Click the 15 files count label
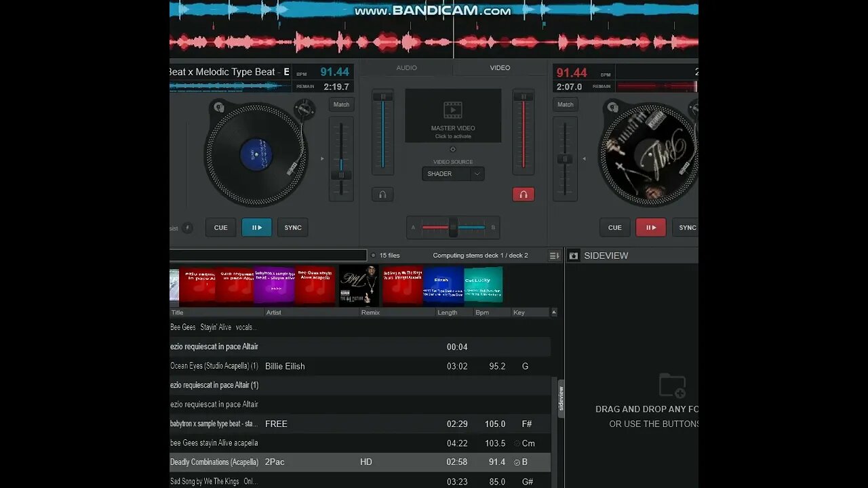The image size is (868, 488). click(389, 256)
